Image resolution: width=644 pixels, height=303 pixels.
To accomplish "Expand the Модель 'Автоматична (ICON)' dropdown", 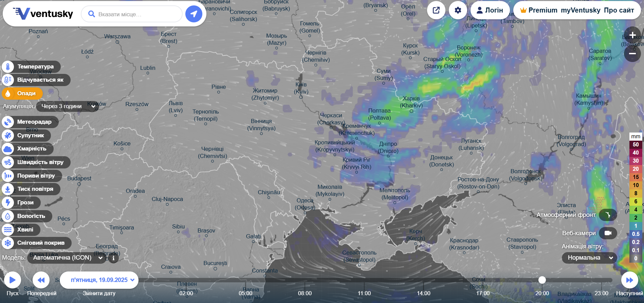I will [67, 258].
